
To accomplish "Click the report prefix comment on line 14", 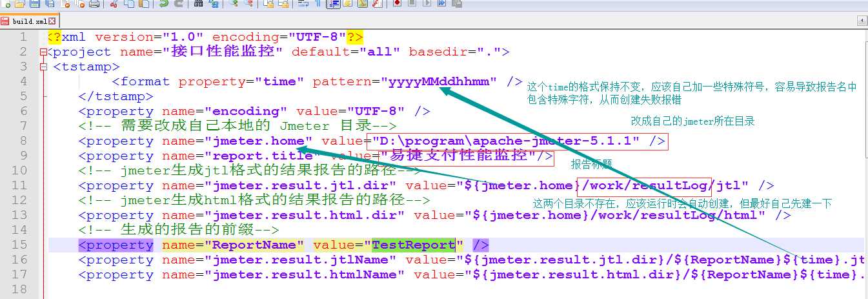I will pos(179,230).
